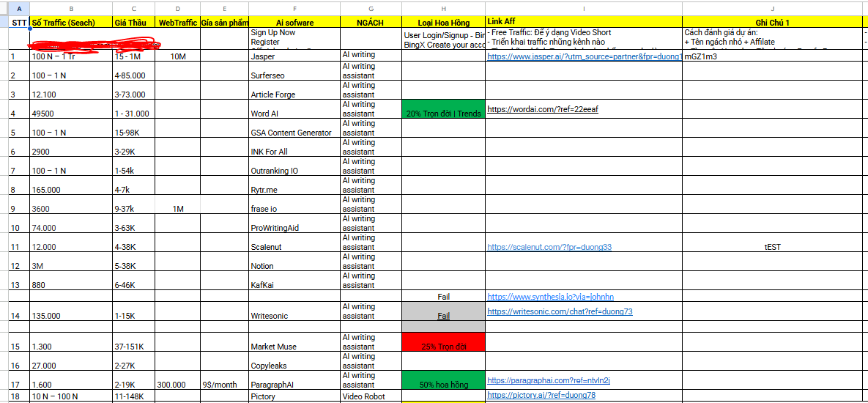868x403 pixels.
Task: Select the 'NGÁCH' header cell
Action: tap(371, 22)
